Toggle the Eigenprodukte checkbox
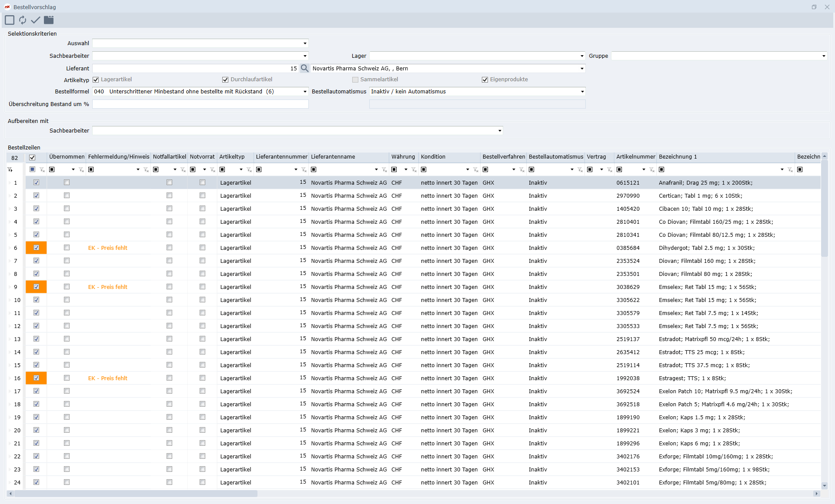Viewport: 835px width, 504px height. 485,80
